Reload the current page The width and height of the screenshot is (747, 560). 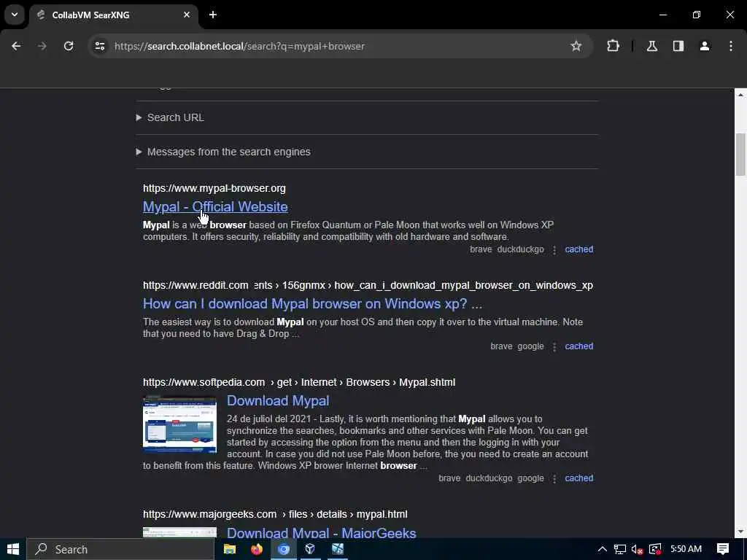(x=69, y=46)
